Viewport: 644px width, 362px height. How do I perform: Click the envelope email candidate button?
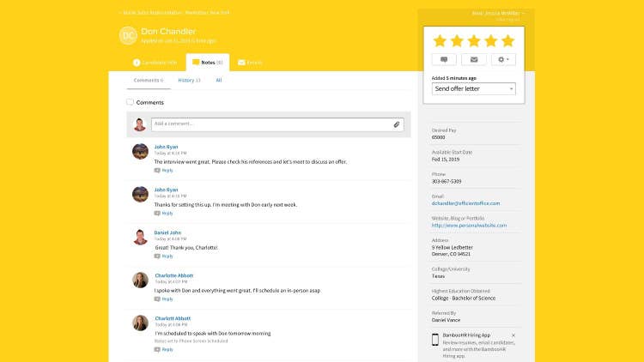(473, 59)
